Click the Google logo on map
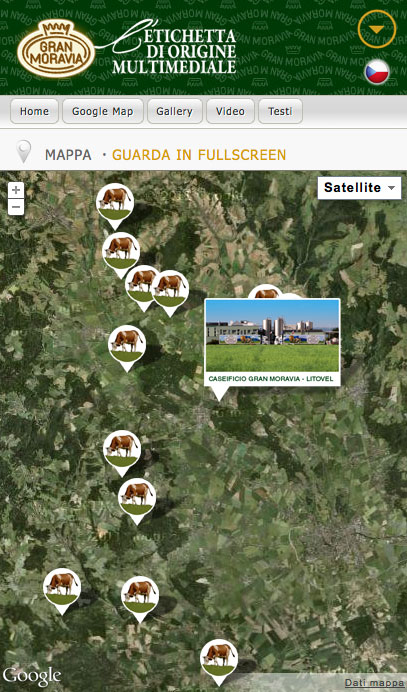407x692 pixels. point(31,677)
